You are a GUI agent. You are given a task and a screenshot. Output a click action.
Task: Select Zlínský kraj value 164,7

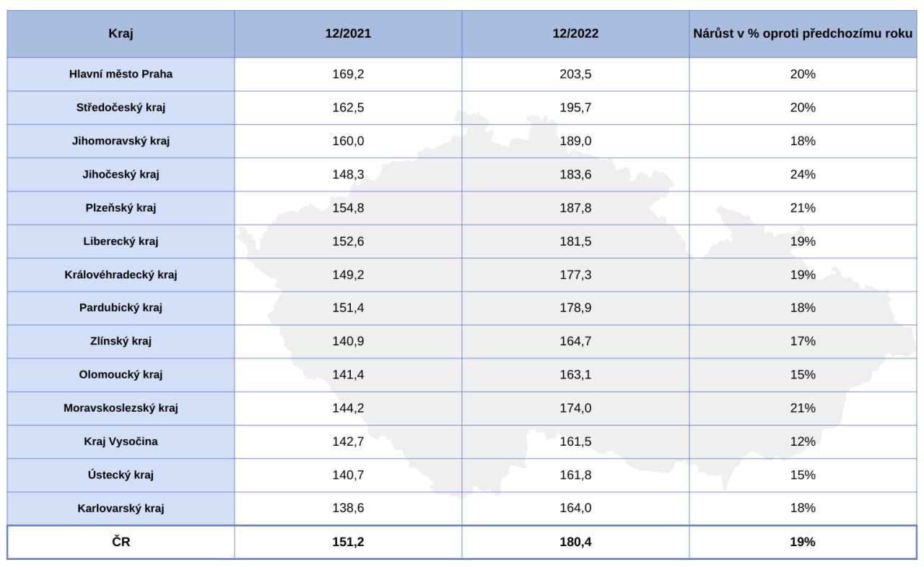575,341
